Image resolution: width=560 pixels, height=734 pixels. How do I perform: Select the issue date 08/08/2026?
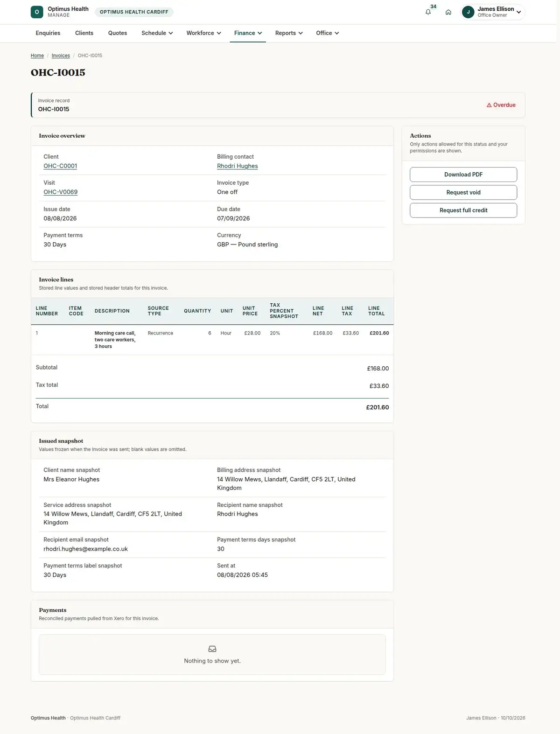point(60,218)
